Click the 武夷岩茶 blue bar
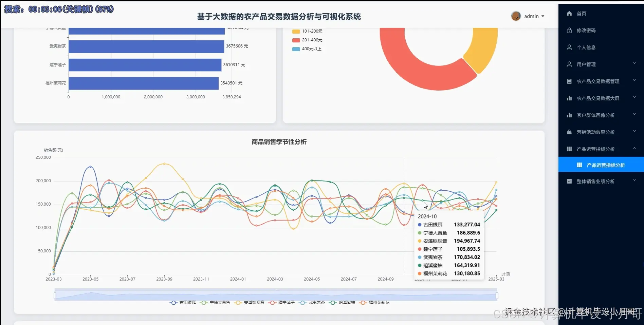This screenshot has height=325, width=644. click(146, 46)
